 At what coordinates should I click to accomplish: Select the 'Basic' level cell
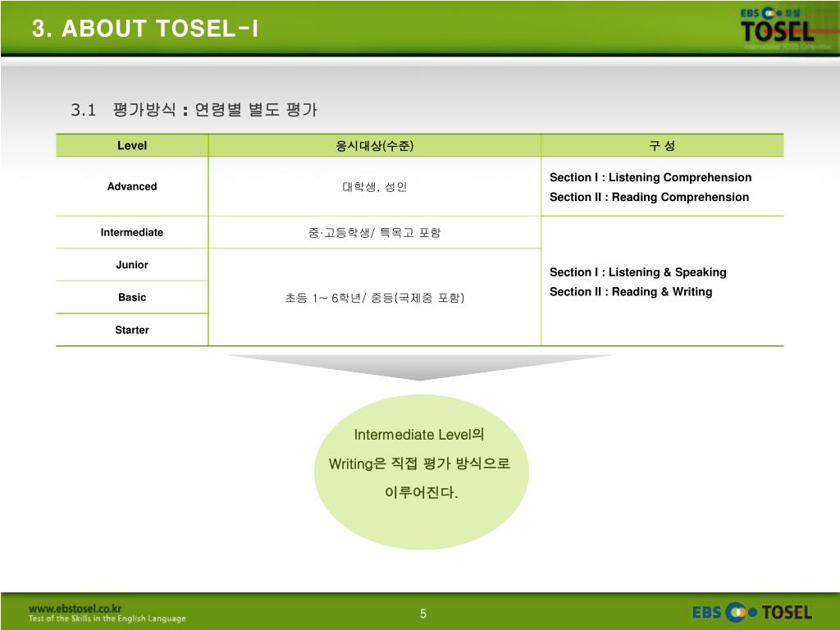(x=132, y=297)
